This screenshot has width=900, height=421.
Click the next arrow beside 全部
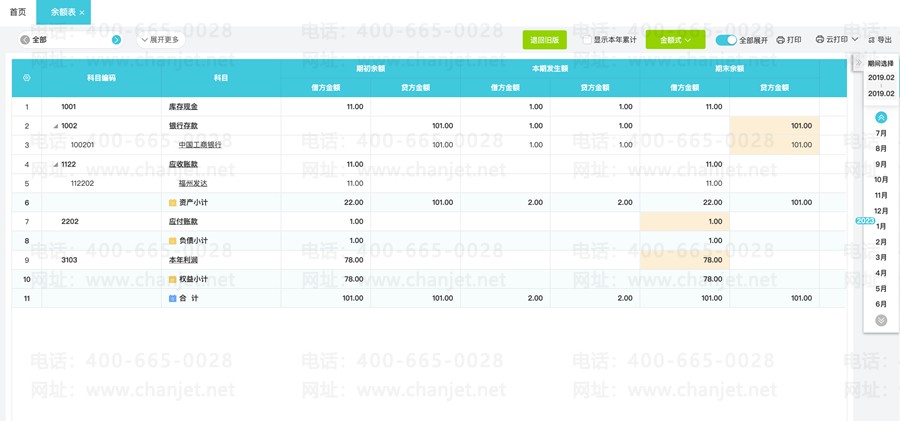tap(117, 40)
